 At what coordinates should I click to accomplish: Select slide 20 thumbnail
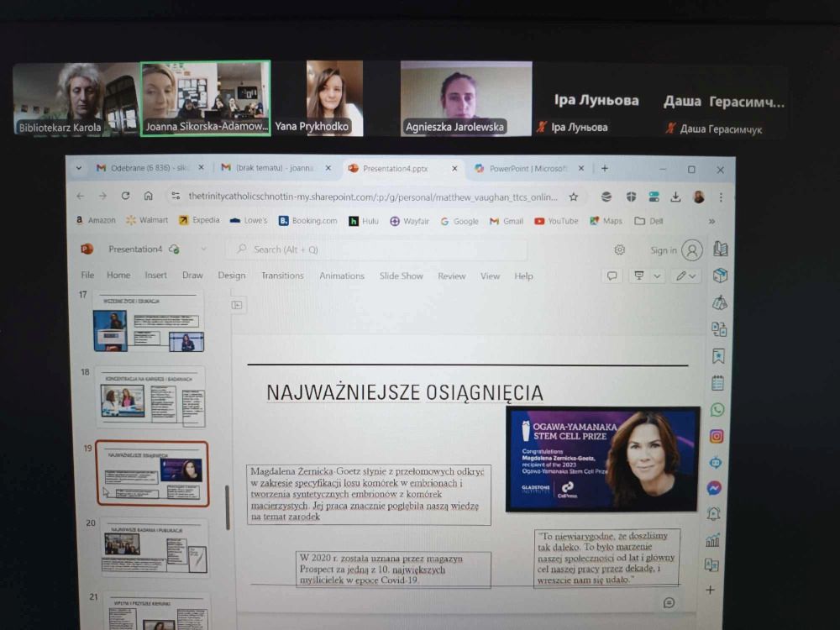155,547
